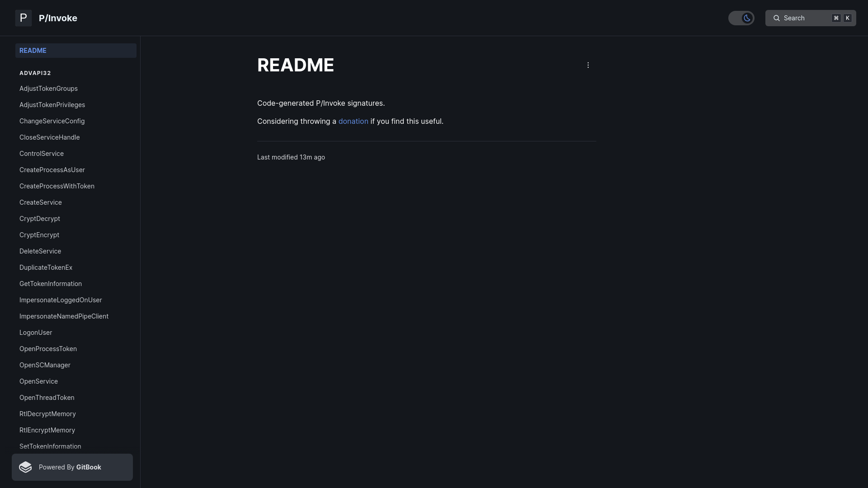
Task: Select the GitBook powered-by icon
Action: (x=25, y=467)
